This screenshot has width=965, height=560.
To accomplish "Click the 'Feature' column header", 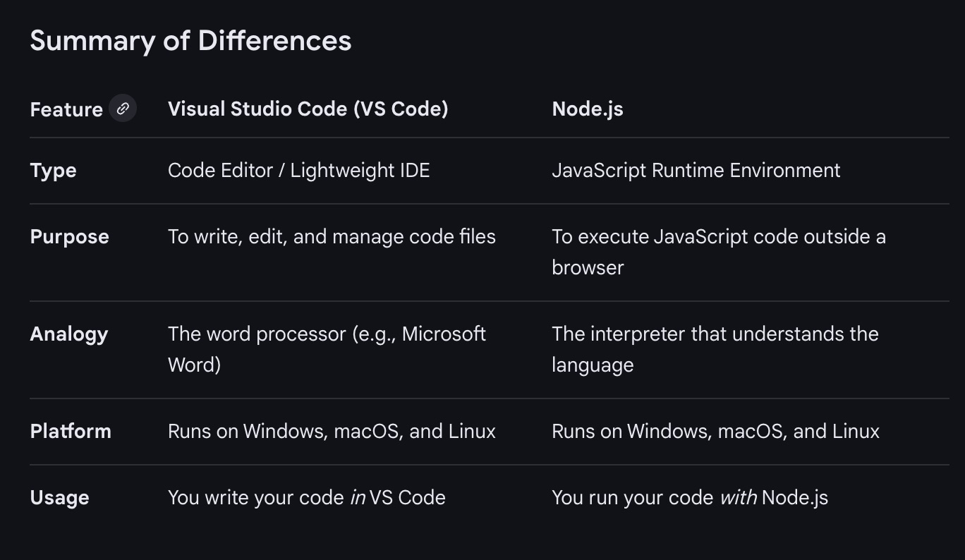I will [x=66, y=109].
